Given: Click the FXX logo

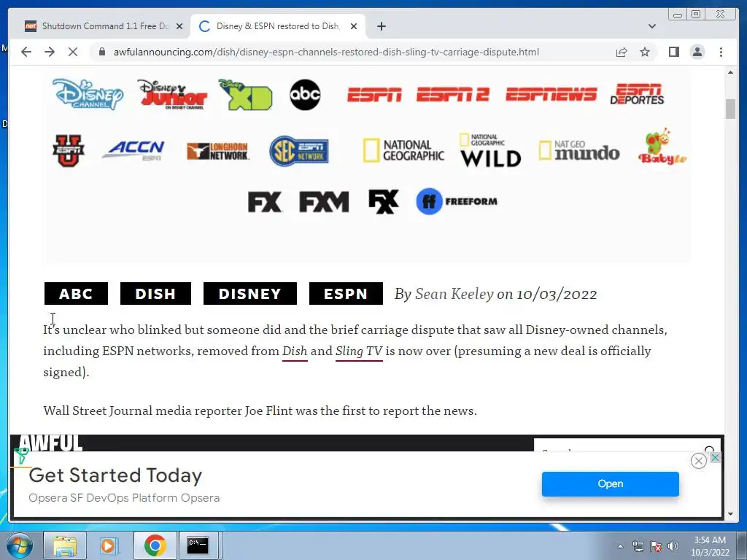Looking at the screenshot, I should coord(384,201).
